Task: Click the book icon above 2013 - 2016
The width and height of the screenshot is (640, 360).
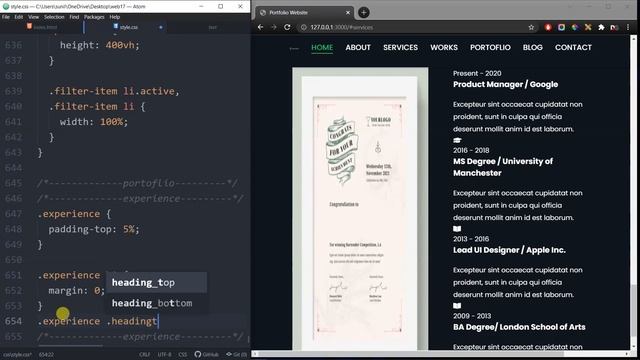Action: [457, 229]
